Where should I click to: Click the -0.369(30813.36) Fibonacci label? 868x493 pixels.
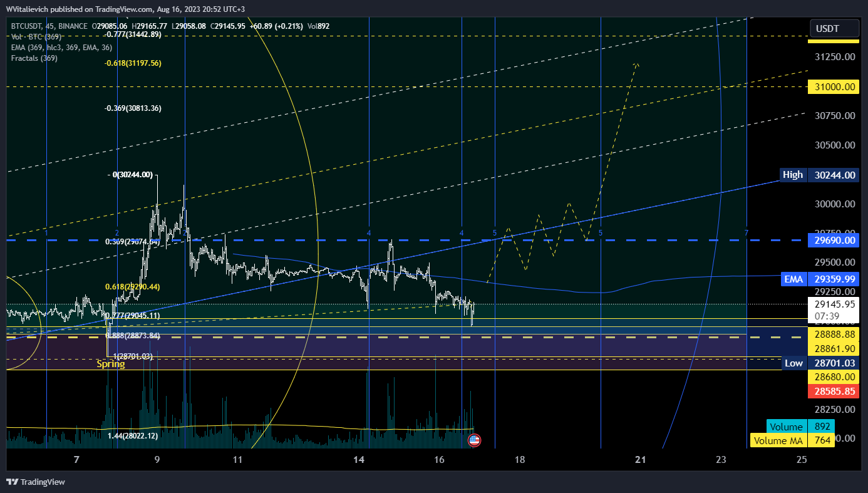click(x=133, y=108)
